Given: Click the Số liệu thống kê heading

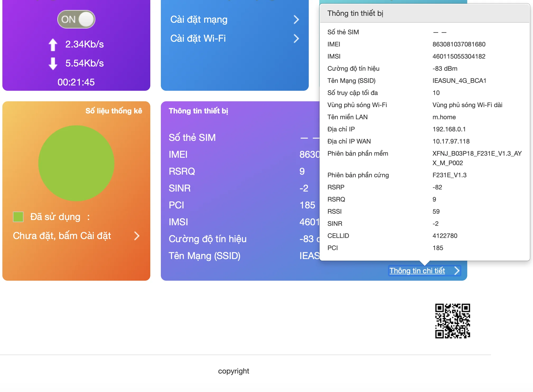Looking at the screenshot, I should 114,111.
